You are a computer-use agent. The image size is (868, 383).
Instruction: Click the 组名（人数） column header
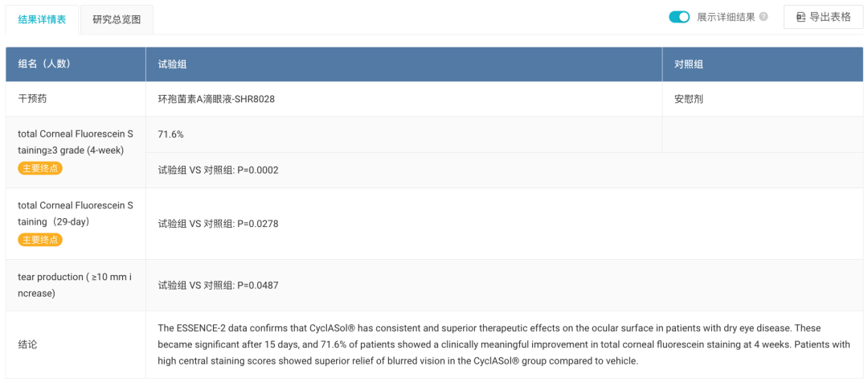tap(76, 64)
